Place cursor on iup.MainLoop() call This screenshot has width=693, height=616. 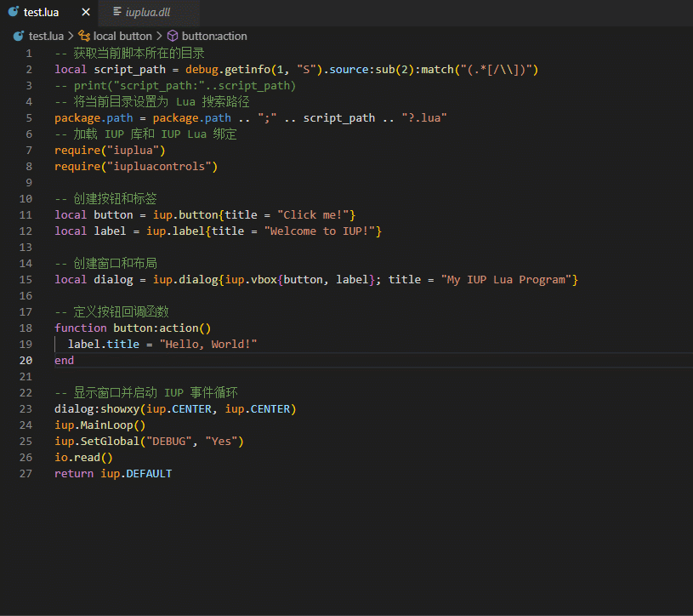tap(99, 425)
